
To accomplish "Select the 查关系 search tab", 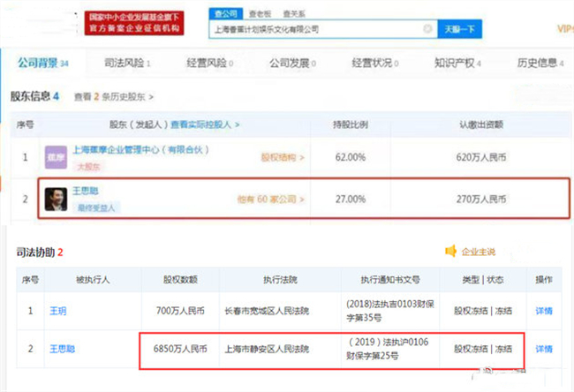I will pos(294,14).
